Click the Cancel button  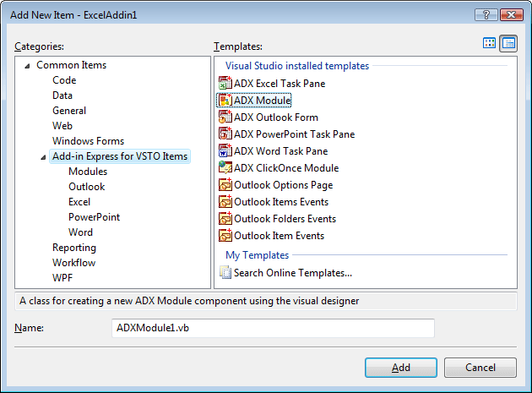click(480, 367)
